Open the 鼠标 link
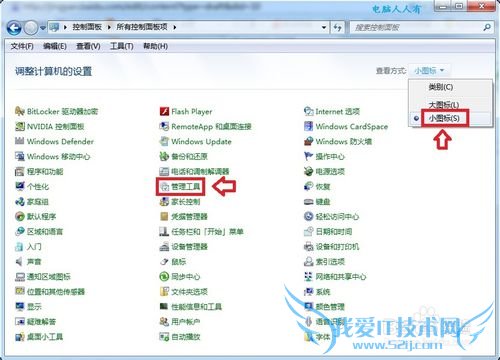The height and width of the screenshot is (360, 500). coord(179,261)
